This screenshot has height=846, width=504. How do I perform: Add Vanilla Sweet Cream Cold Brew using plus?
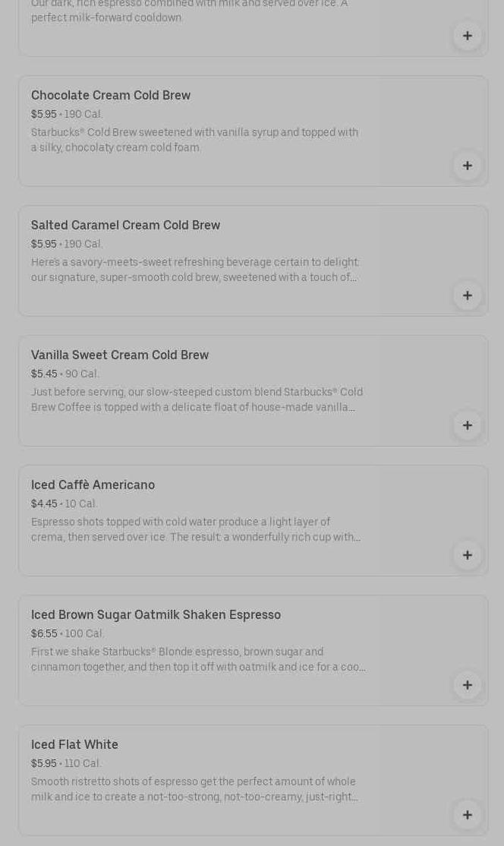pyautogui.click(x=467, y=425)
